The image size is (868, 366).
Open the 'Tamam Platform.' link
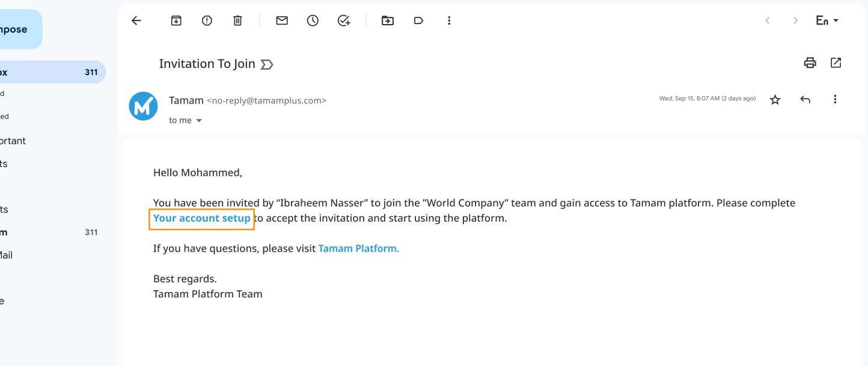coord(359,248)
